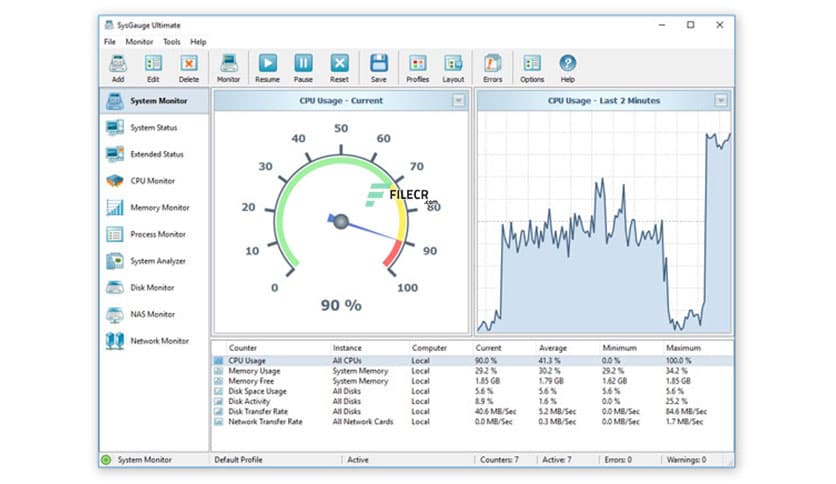Click the 84.6 MB/Sec maximum value

[686, 412]
